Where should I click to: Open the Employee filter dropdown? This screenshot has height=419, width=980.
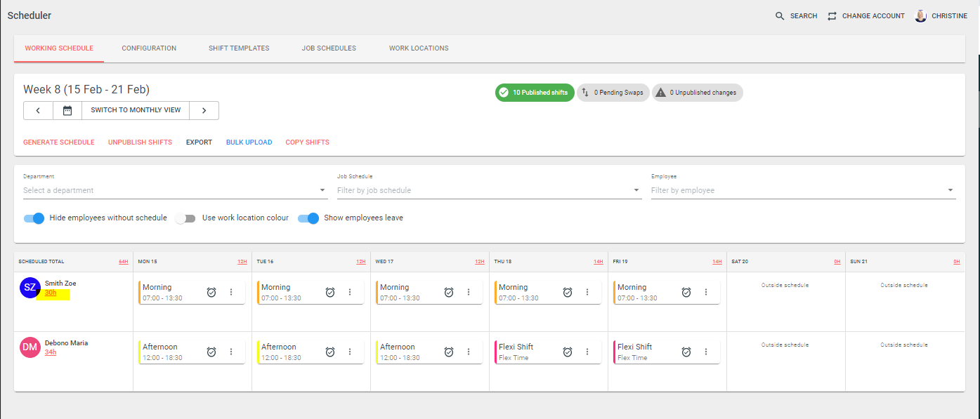tap(803, 190)
